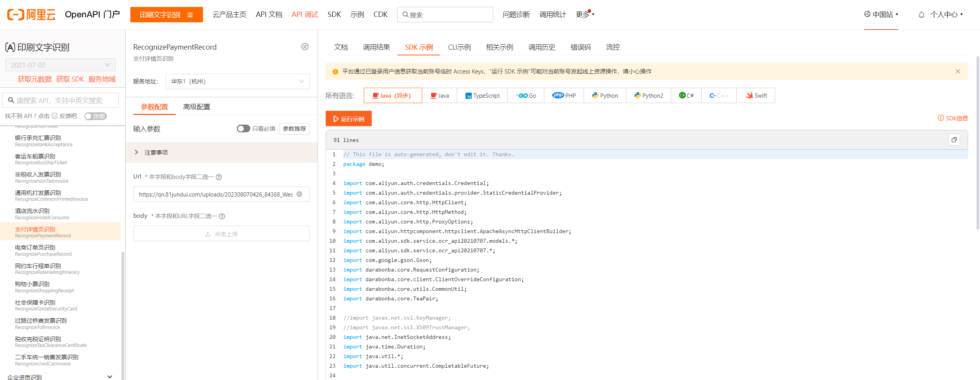Screen dimensions: 980x380
Task: Open the 中国站 region dropdown
Action: point(881,15)
